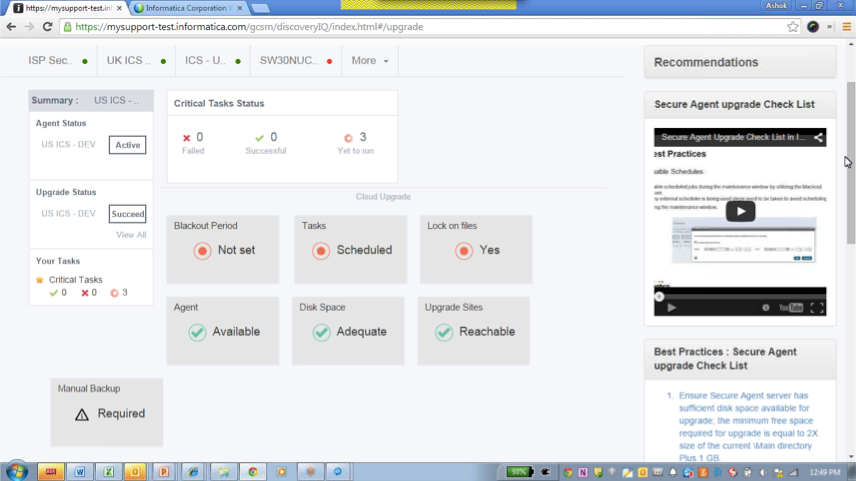
Task: Click the US ICS - DEV under Agent Status
Action: [x=68, y=145]
